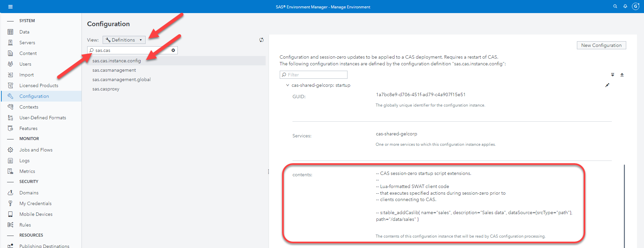Click the Data table icon
This screenshot has height=248, width=644.
point(10,32)
